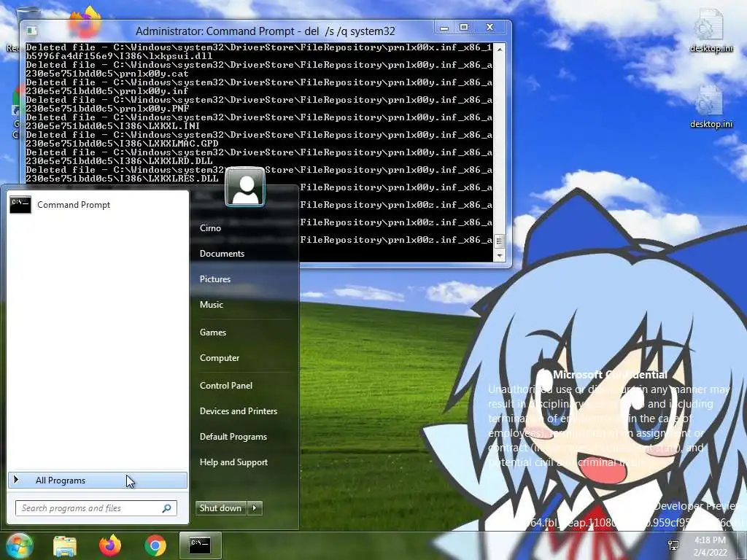
Task: Open the Cirno user folder
Action: (x=210, y=228)
